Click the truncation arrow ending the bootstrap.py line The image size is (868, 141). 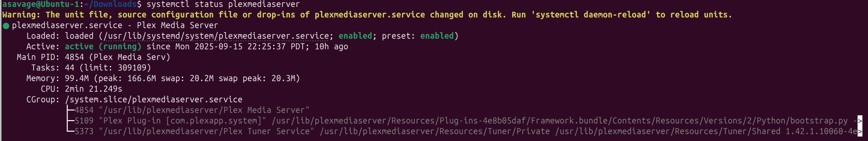coord(860,121)
